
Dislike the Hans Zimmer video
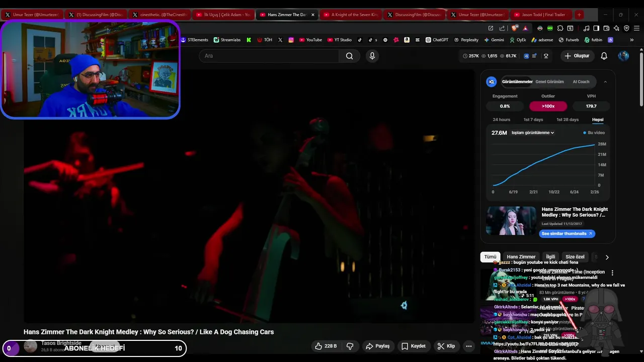350,346
